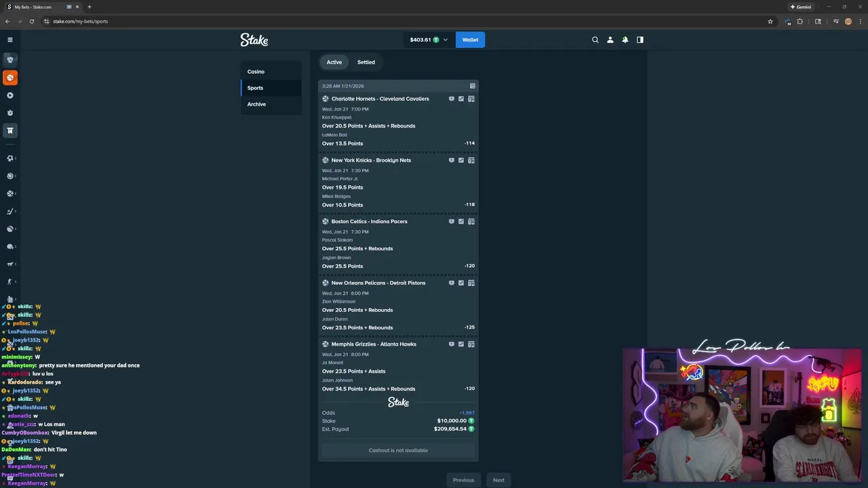Switch to the Settled bets tab
The width and height of the screenshot is (868, 488).
pos(366,62)
